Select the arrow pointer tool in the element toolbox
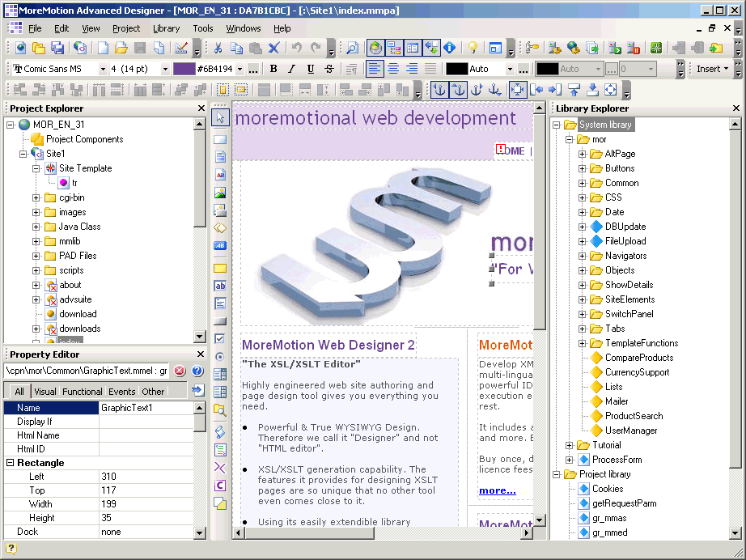Screen dimensions: 746x560 tap(220, 117)
